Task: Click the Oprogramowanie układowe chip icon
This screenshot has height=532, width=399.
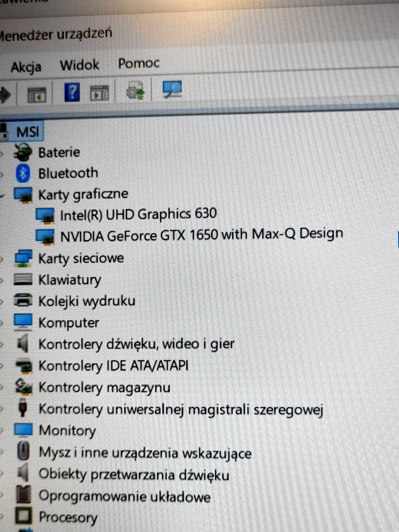Action: tap(24, 494)
